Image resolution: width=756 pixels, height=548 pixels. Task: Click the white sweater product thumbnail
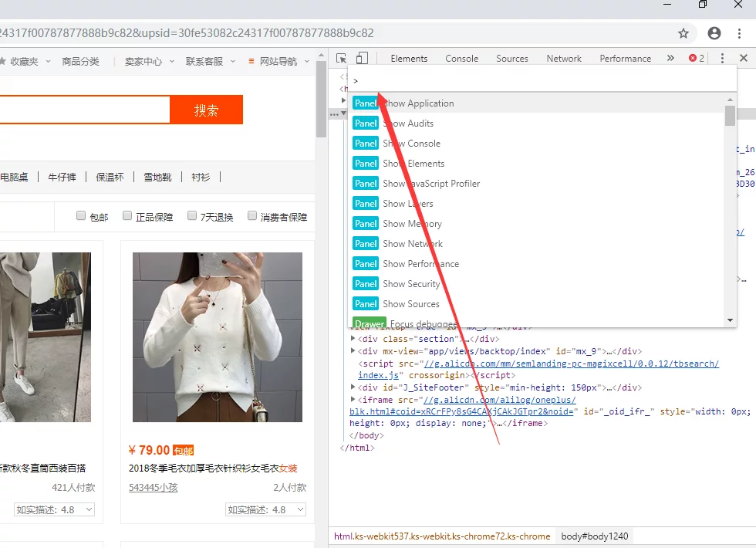point(218,337)
